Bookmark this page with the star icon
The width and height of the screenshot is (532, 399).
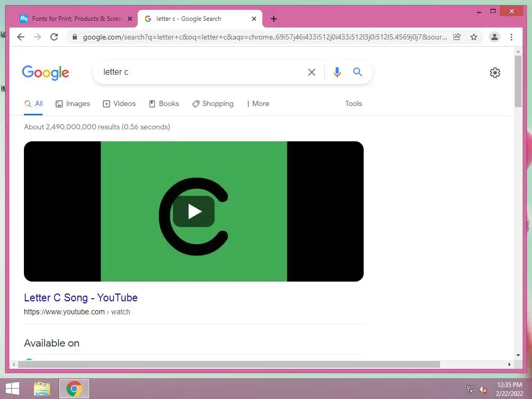point(474,37)
